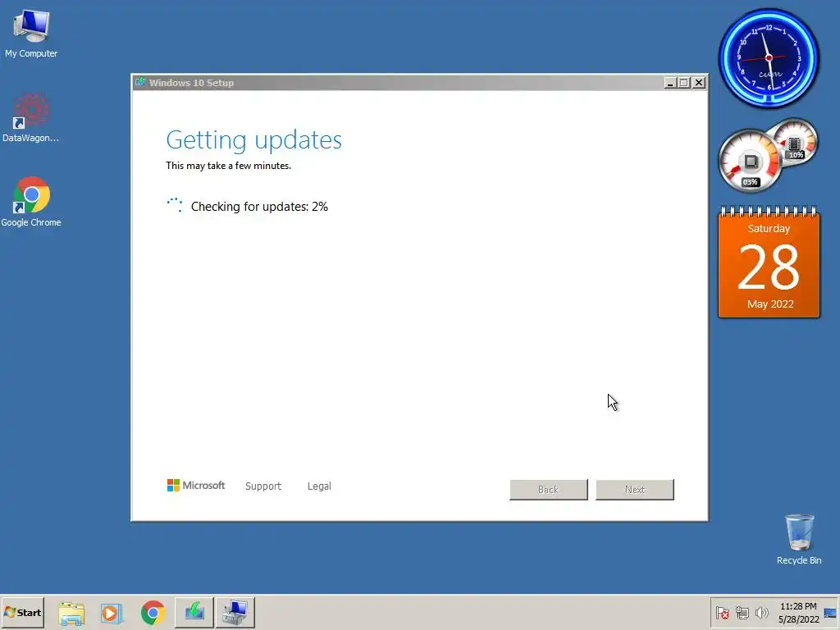The height and width of the screenshot is (630, 840).
Task: Click the network tray icon
Action: pos(742,613)
